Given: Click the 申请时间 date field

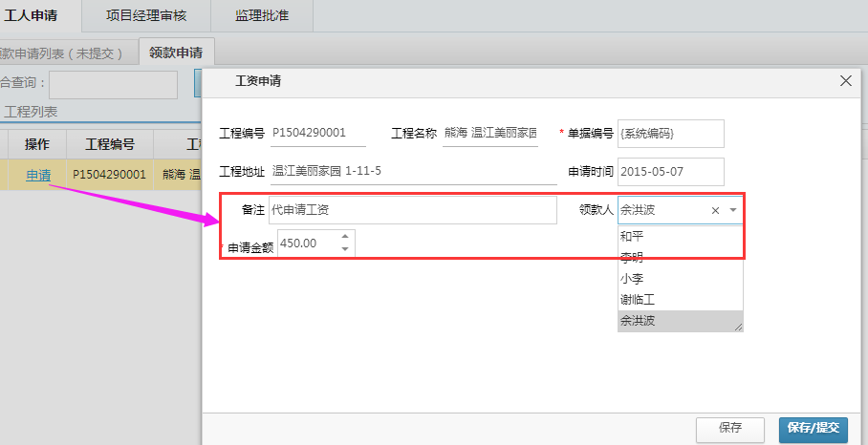Looking at the screenshot, I should pyautogui.click(x=670, y=172).
